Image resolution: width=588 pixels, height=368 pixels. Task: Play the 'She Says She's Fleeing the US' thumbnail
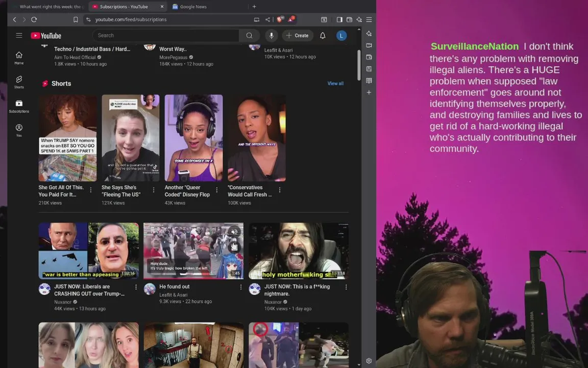(131, 138)
